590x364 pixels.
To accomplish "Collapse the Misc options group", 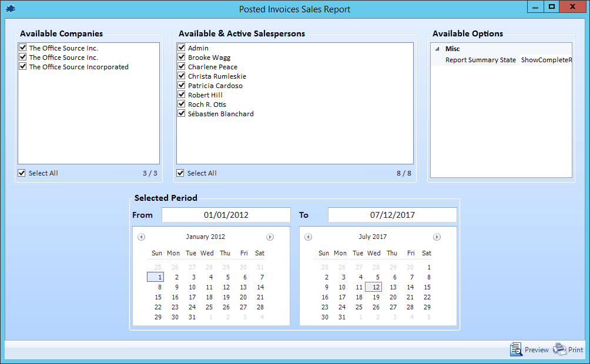I will (437, 49).
